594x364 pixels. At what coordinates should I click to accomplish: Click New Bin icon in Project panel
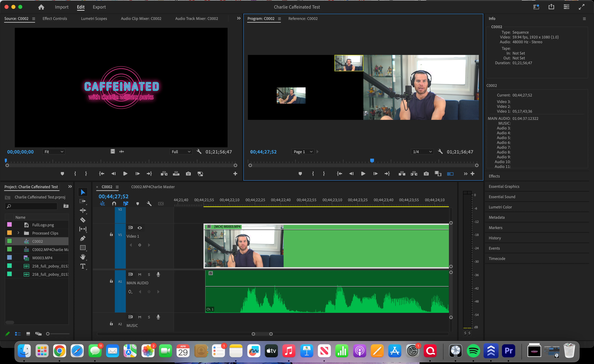[66, 206]
